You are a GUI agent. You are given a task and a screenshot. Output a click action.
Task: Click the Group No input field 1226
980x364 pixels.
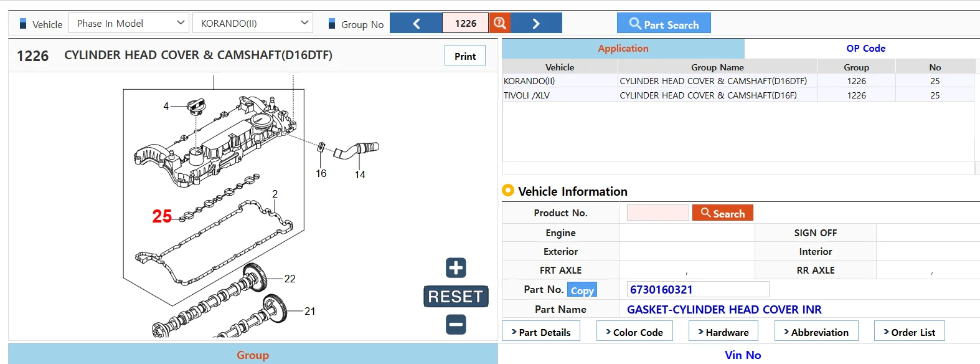466,23
